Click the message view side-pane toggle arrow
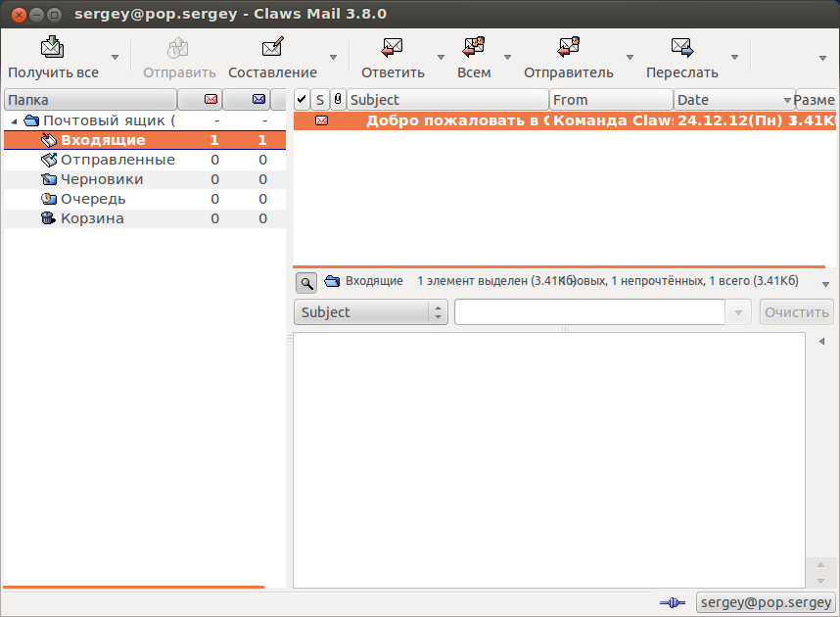Image resolution: width=840 pixels, height=617 pixels. coord(821,342)
